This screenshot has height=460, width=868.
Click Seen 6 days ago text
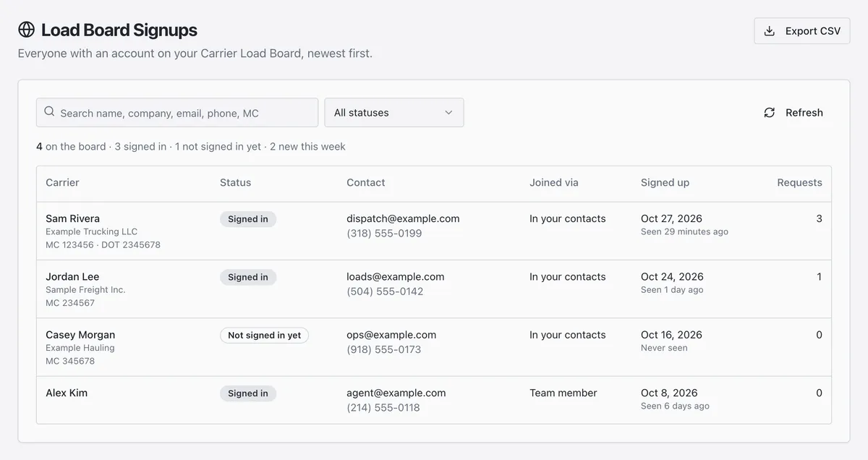pyautogui.click(x=675, y=406)
